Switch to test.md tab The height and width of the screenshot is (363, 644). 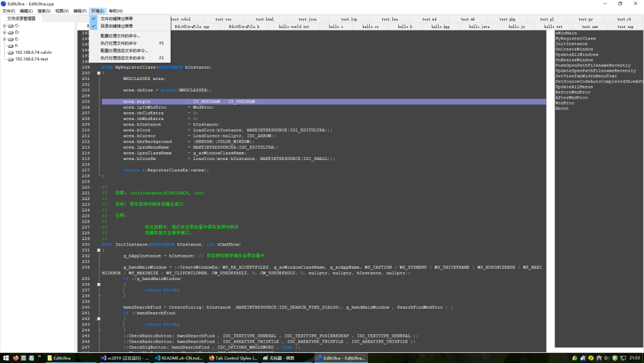(429, 19)
